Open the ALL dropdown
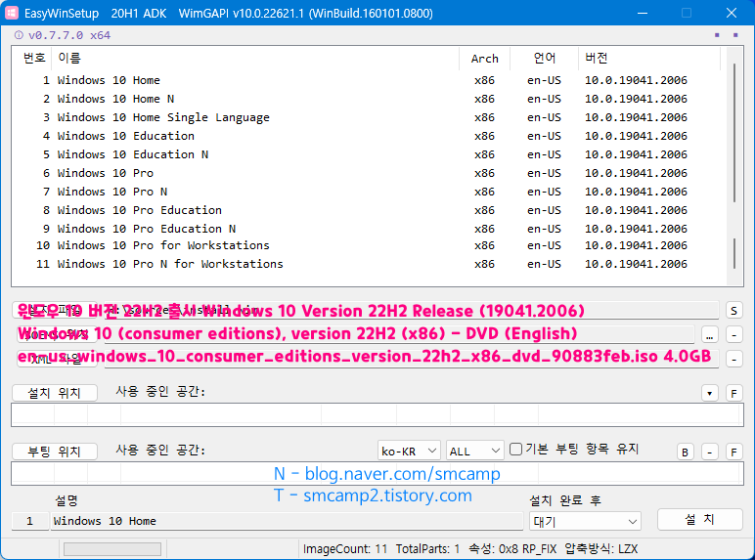This screenshot has height=560, width=755. (474, 452)
